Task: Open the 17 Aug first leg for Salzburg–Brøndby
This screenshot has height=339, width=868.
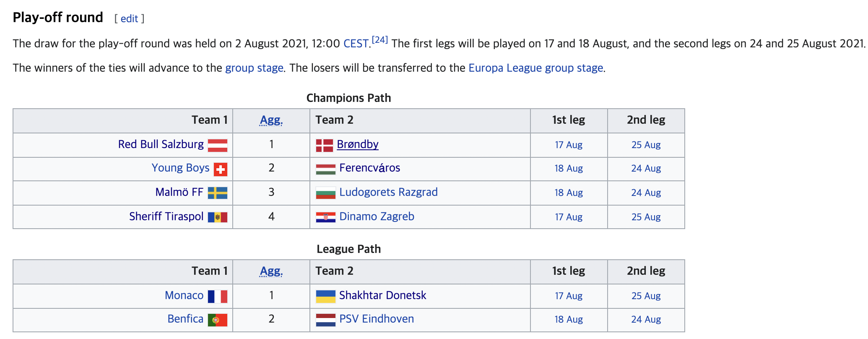Action: pos(569,145)
